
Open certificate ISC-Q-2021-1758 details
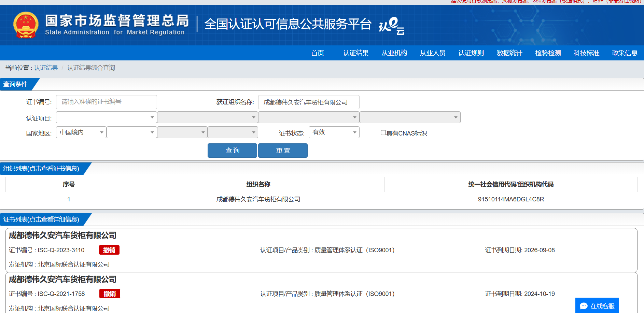tap(321, 293)
